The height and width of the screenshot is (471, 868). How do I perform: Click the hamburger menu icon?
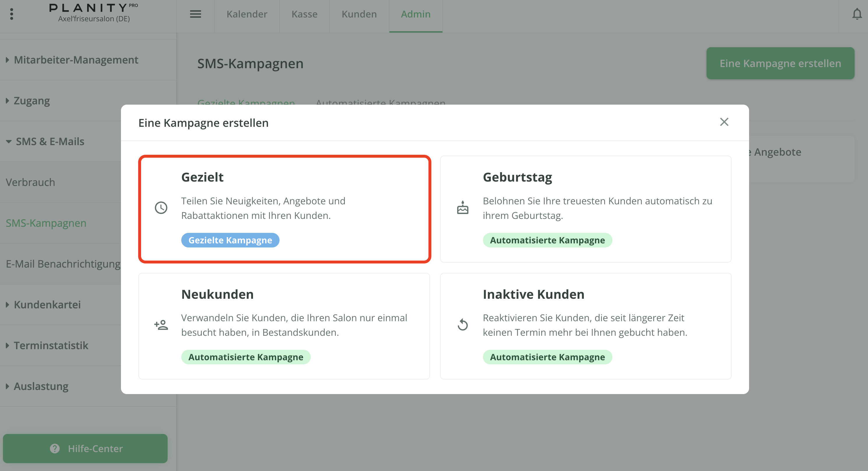pyautogui.click(x=196, y=14)
